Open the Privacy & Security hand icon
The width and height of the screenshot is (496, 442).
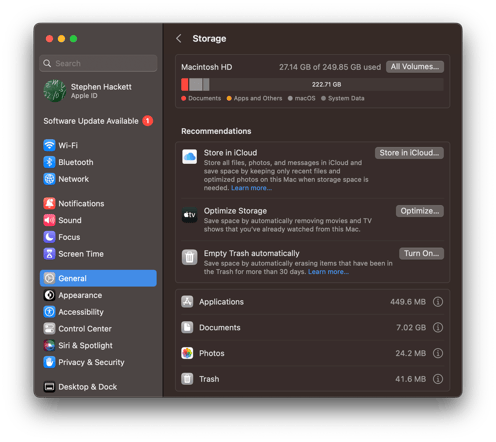point(49,362)
